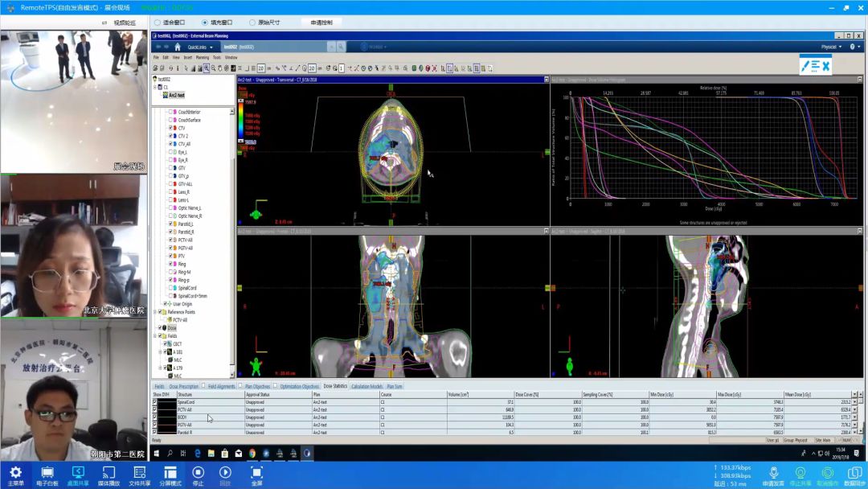
Task: Open 媒体播放 media playback icon
Action: coord(109,473)
